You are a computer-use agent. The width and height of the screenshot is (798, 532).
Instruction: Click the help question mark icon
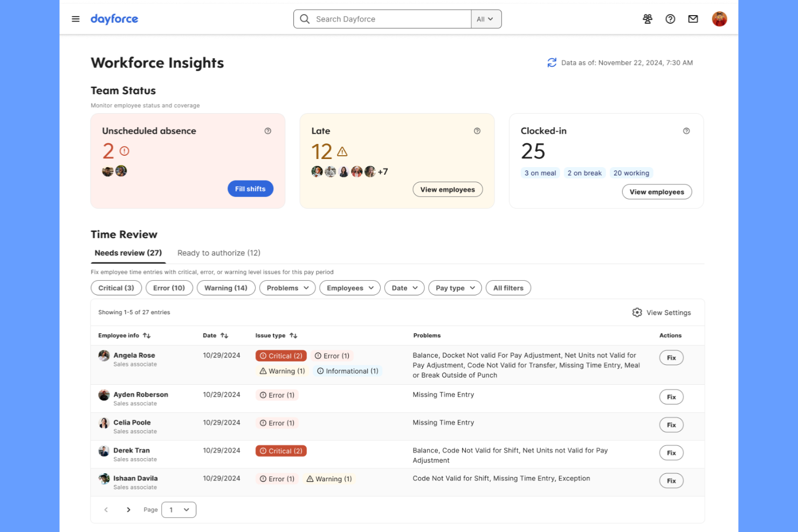[670, 19]
